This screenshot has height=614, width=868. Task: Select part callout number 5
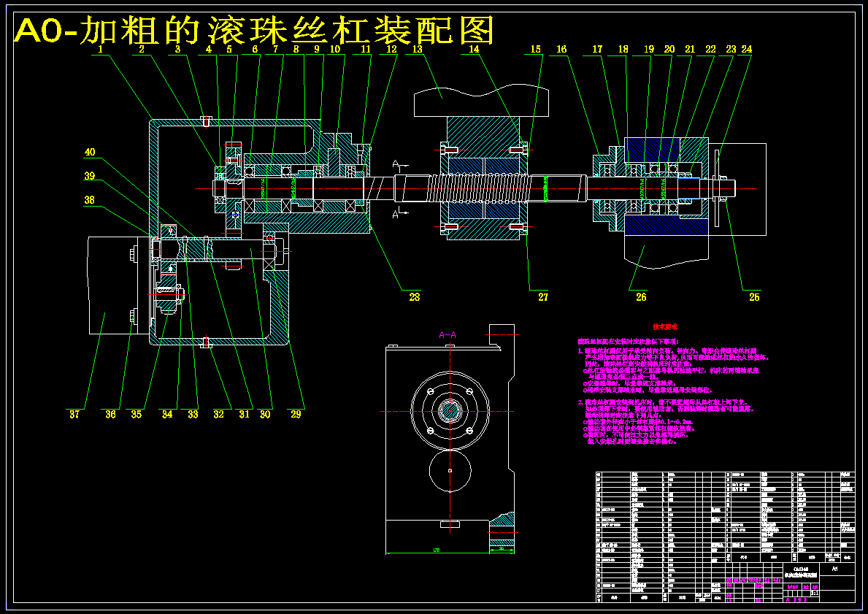tap(228, 49)
